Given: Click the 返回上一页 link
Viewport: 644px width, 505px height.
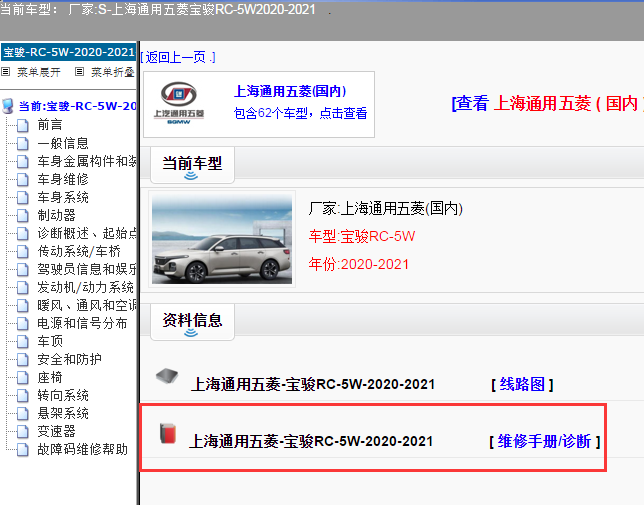Looking at the screenshot, I should click(x=178, y=57).
